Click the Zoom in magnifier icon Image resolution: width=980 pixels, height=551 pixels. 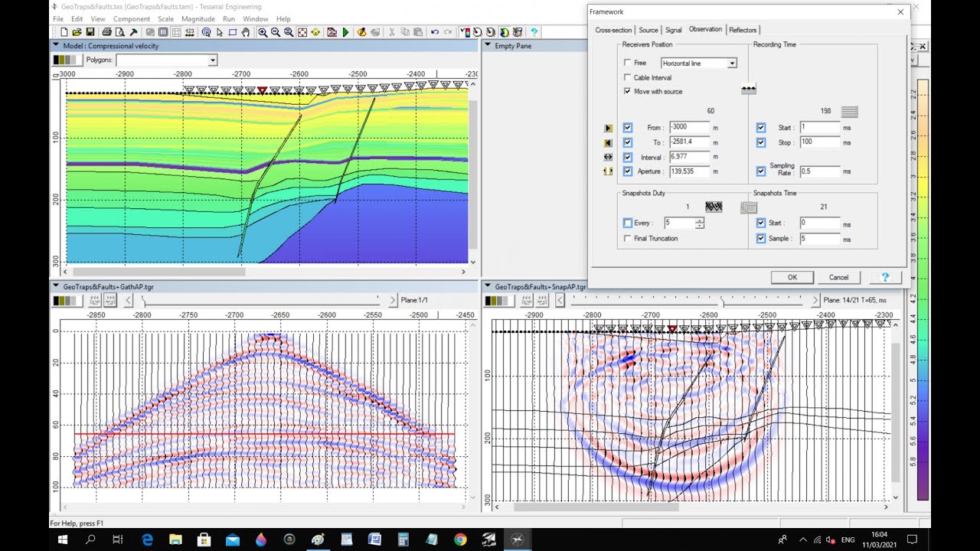click(263, 32)
